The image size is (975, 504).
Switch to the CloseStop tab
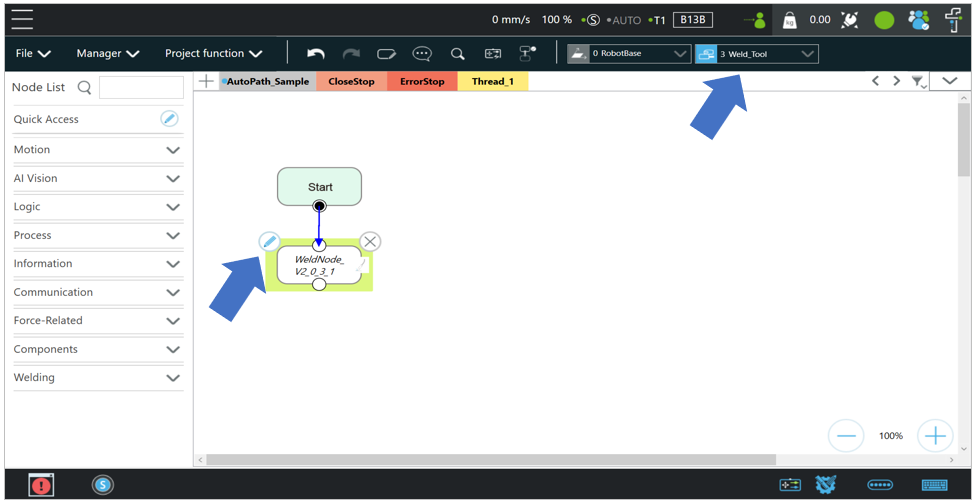click(x=351, y=81)
